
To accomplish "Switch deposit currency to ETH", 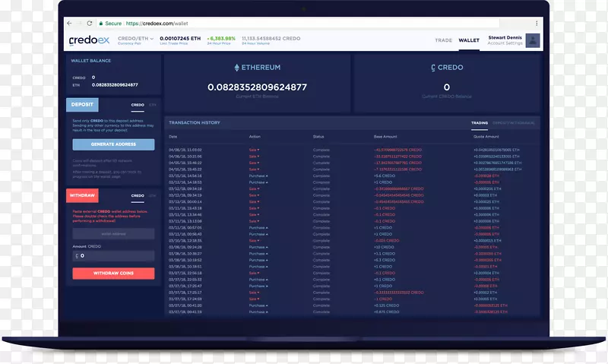I will click(x=153, y=105).
